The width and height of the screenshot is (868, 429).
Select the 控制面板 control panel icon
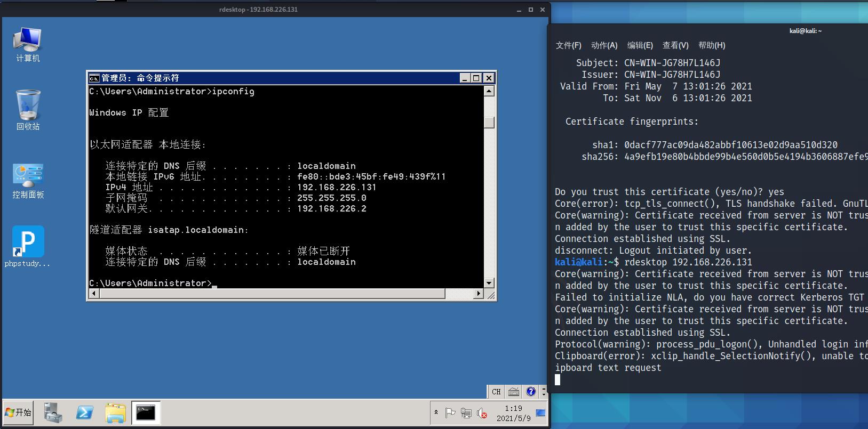point(28,181)
